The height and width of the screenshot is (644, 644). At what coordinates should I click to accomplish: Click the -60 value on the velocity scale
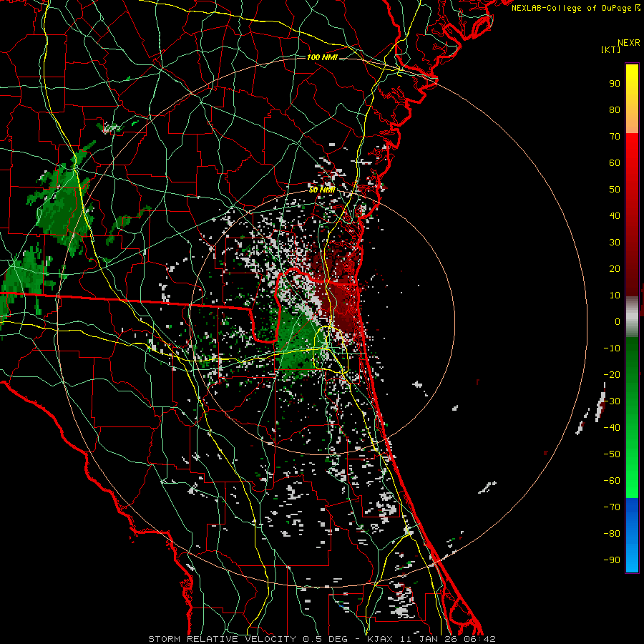612,481
